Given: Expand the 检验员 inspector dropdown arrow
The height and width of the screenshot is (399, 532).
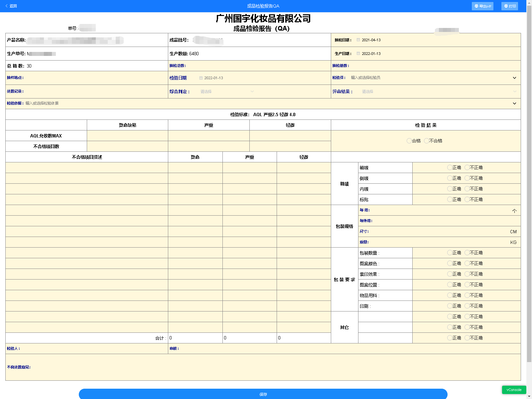Looking at the screenshot, I should tap(514, 78).
